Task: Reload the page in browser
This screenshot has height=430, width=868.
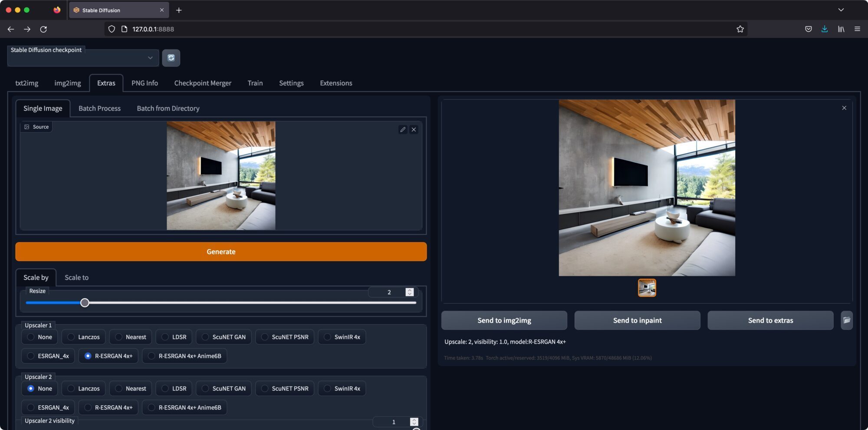Action: coord(43,29)
